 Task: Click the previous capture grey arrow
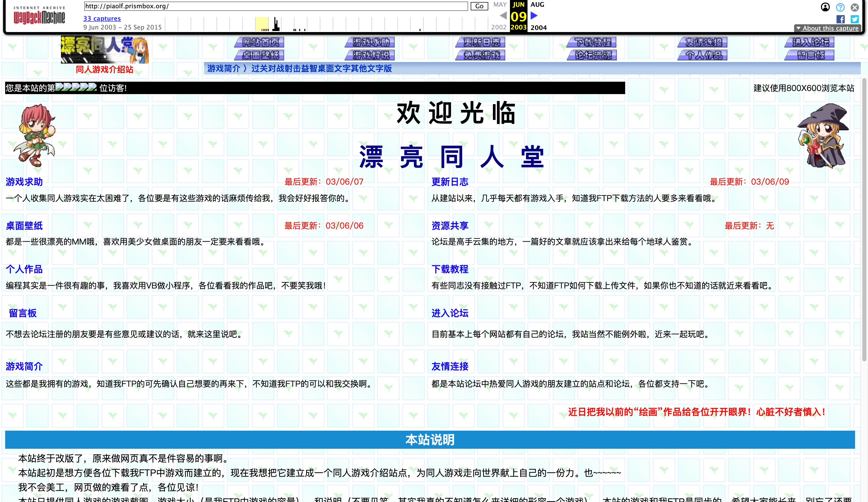point(503,16)
